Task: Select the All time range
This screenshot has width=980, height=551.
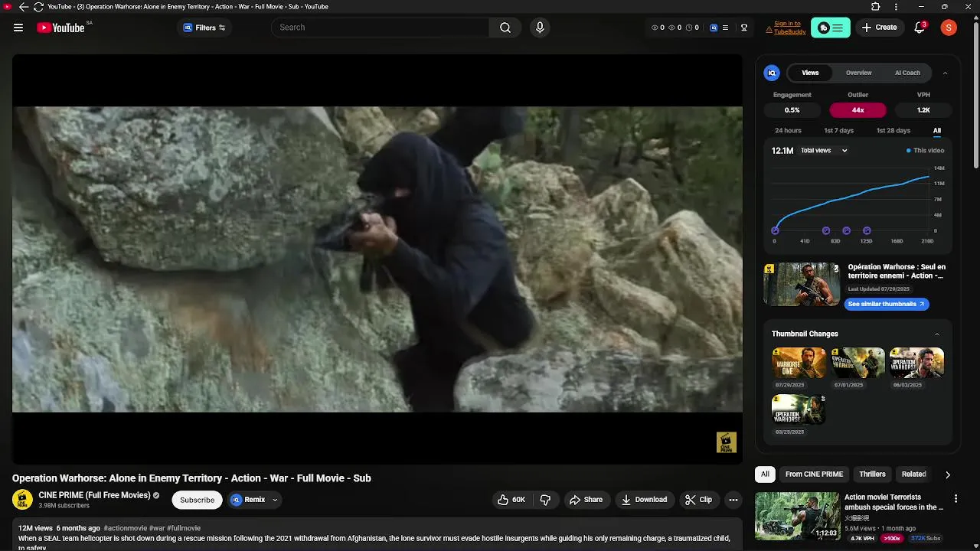Action: 937,131
